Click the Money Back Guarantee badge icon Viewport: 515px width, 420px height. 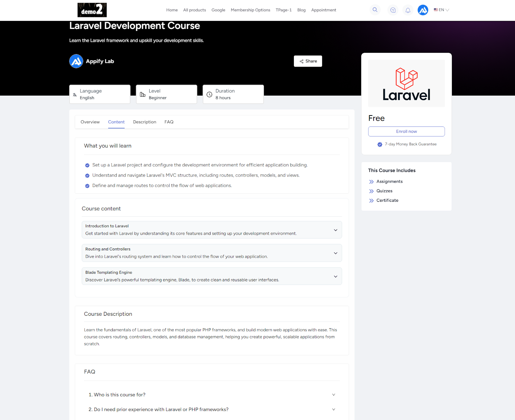click(380, 145)
